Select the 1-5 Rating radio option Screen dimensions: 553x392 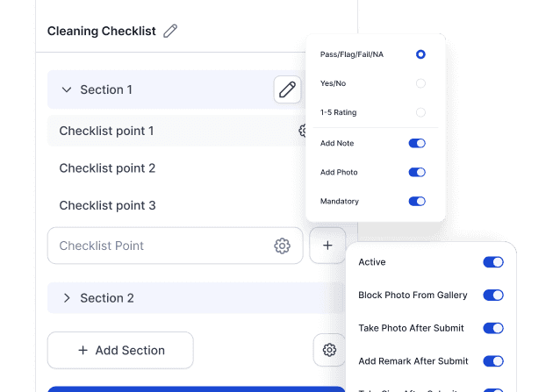point(420,112)
